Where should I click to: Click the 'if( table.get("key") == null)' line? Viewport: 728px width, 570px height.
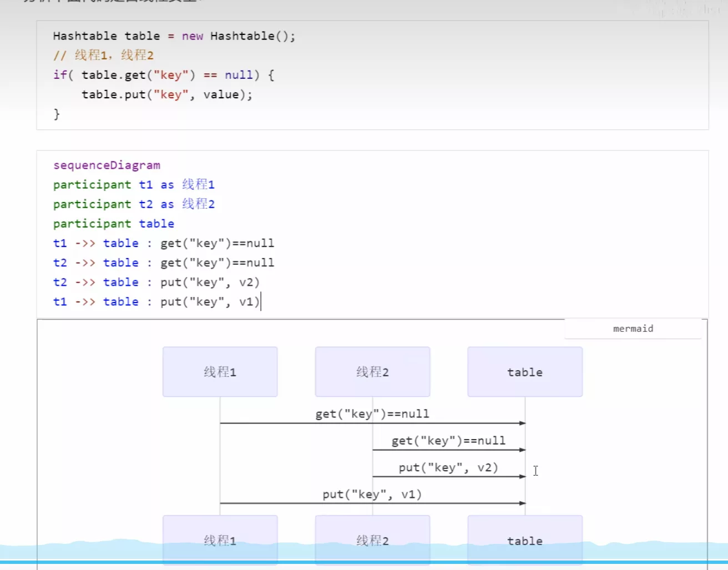click(164, 75)
